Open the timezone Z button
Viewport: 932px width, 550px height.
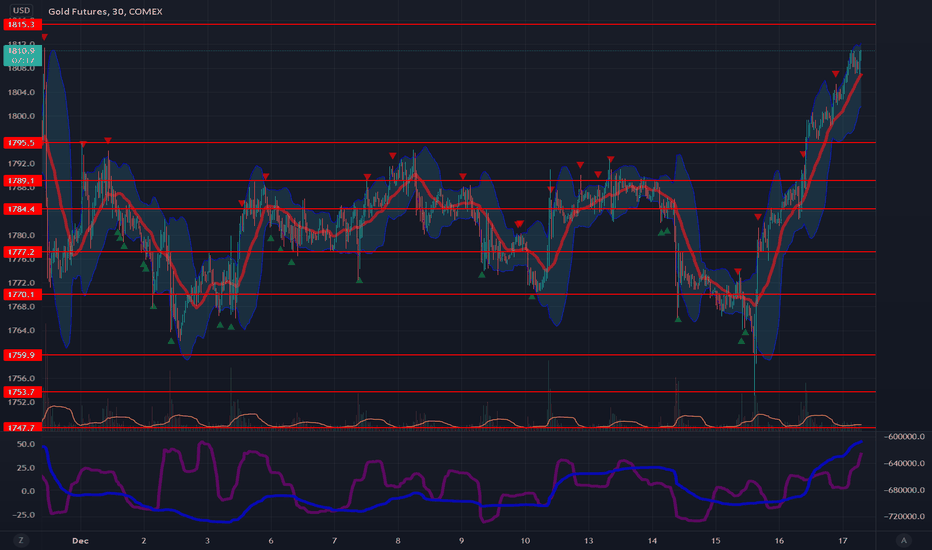point(21,540)
